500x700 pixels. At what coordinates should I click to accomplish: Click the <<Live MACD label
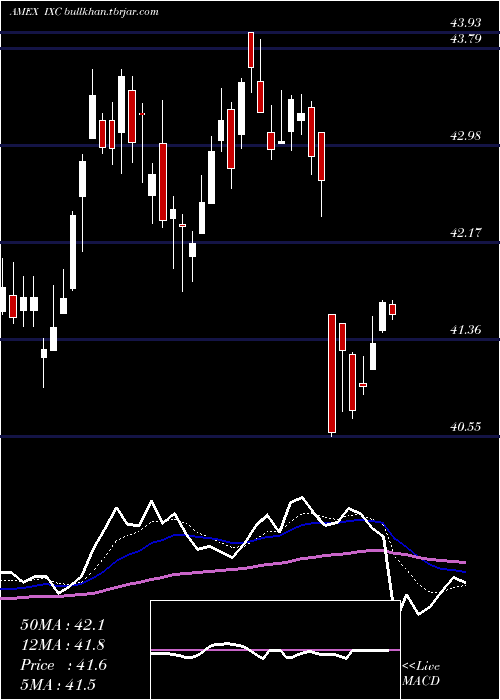click(421, 674)
